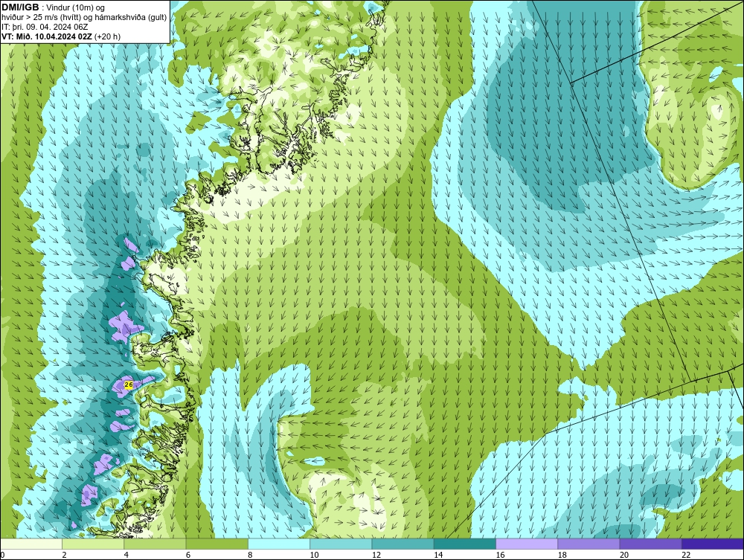Click the legend scale label '16'

click(500, 556)
